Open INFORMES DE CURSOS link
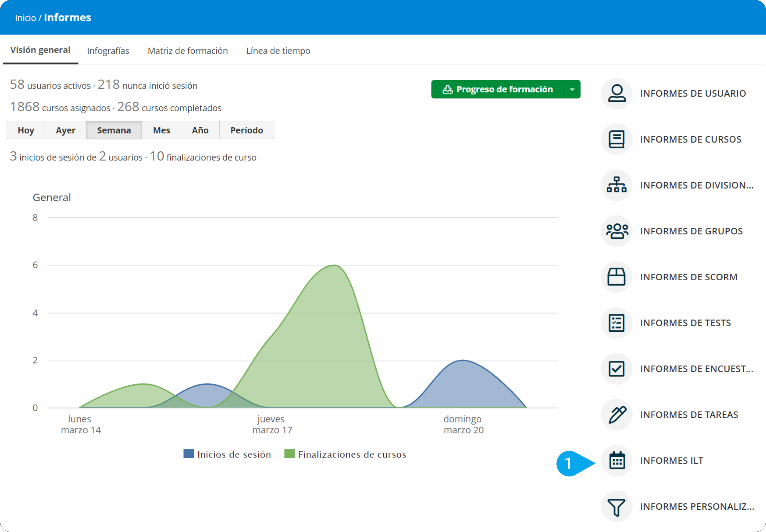The width and height of the screenshot is (766, 532). pyautogui.click(x=690, y=139)
